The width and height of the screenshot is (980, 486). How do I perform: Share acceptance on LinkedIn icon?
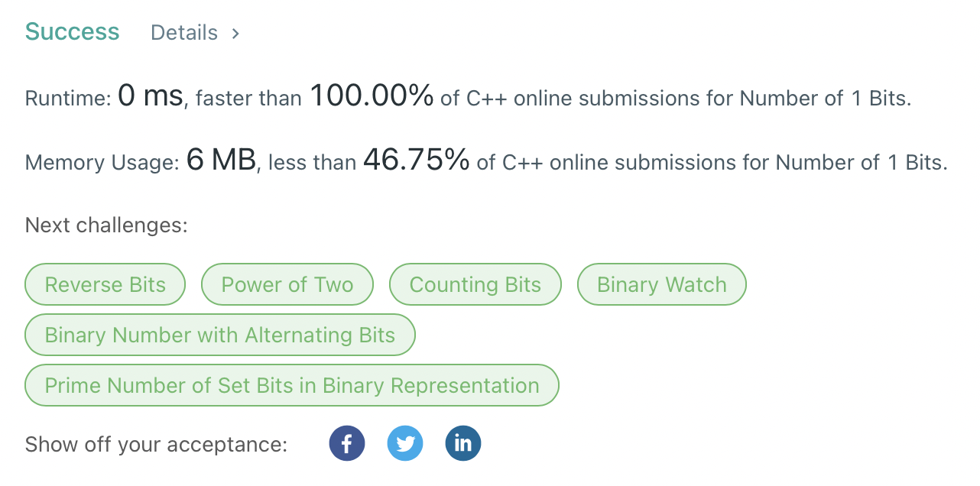[x=463, y=443]
